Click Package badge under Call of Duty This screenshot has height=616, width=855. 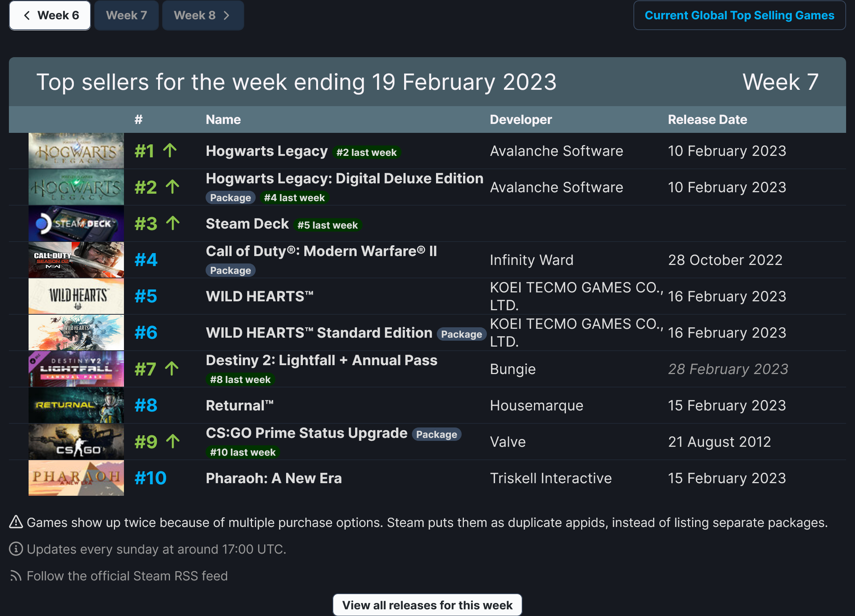pyautogui.click(x=230, y=270)
